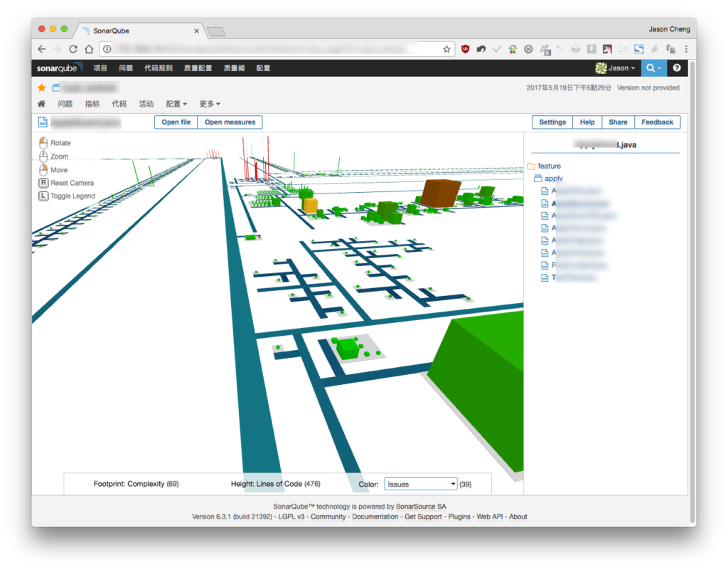Click the file icon beside Open file
This screenshot has width=728, height=572.
42,122
